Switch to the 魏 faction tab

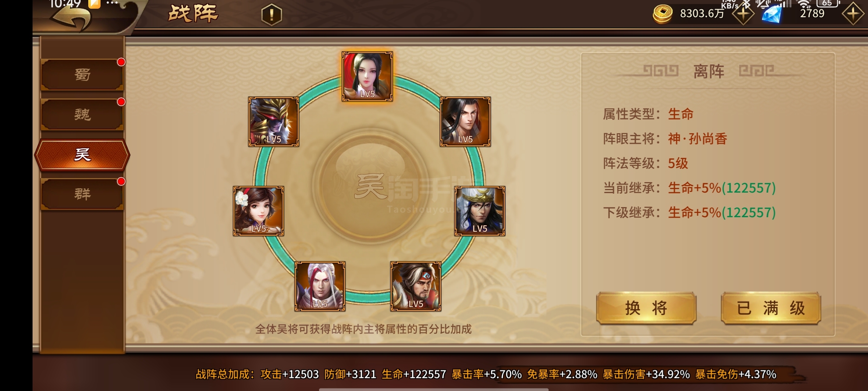click(82, 114)
